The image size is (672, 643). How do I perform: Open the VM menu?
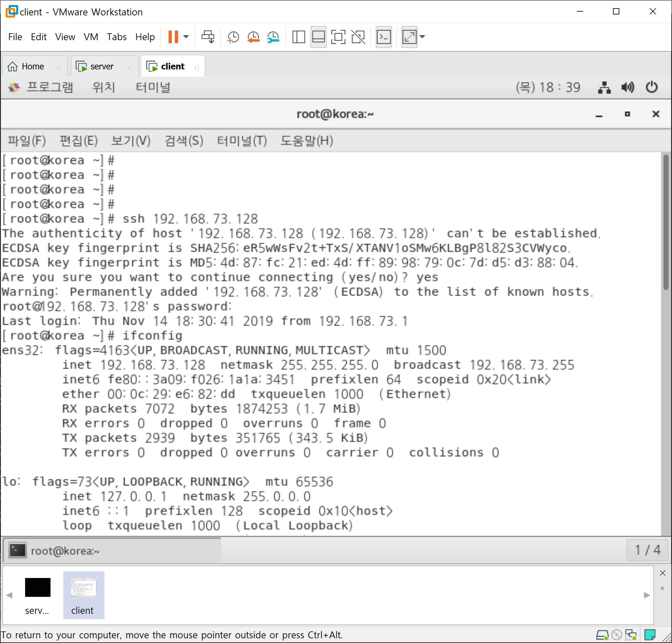[x=91, y=37]
